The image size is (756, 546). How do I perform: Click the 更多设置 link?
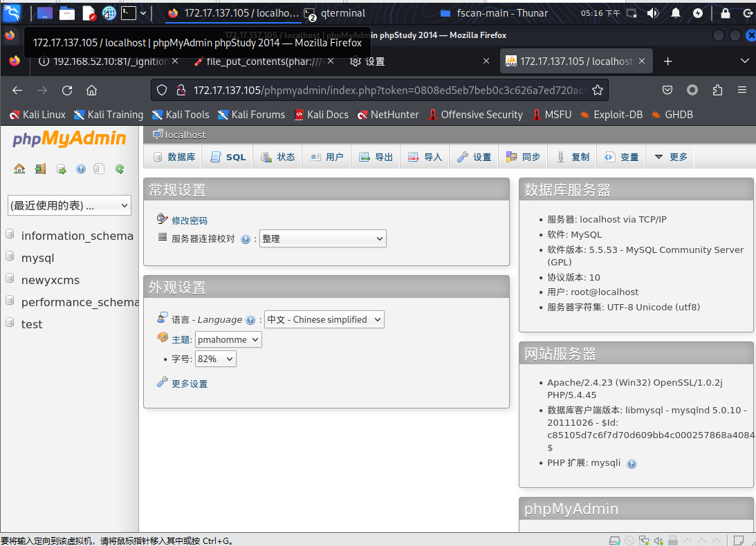point(190,384)
